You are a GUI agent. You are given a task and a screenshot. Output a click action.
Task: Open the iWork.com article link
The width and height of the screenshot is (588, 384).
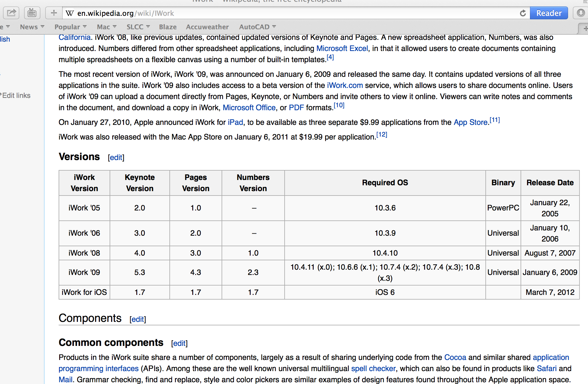[x=345, y=85]
